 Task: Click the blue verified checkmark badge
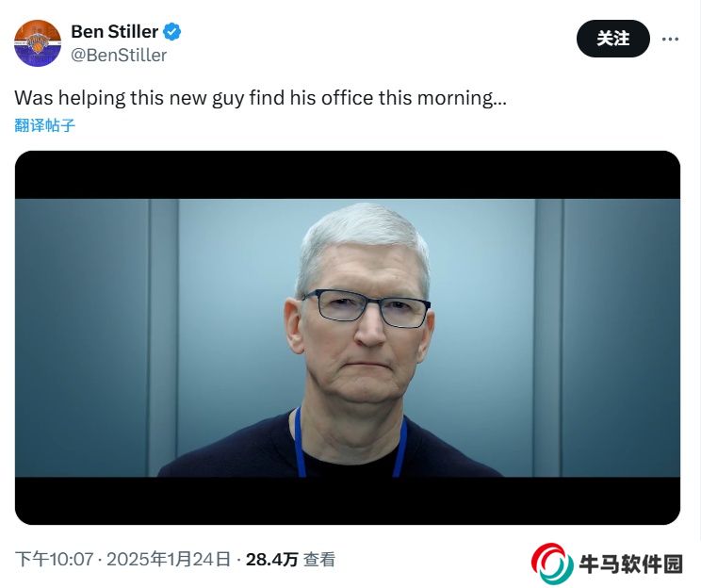(x=172, y=32)
